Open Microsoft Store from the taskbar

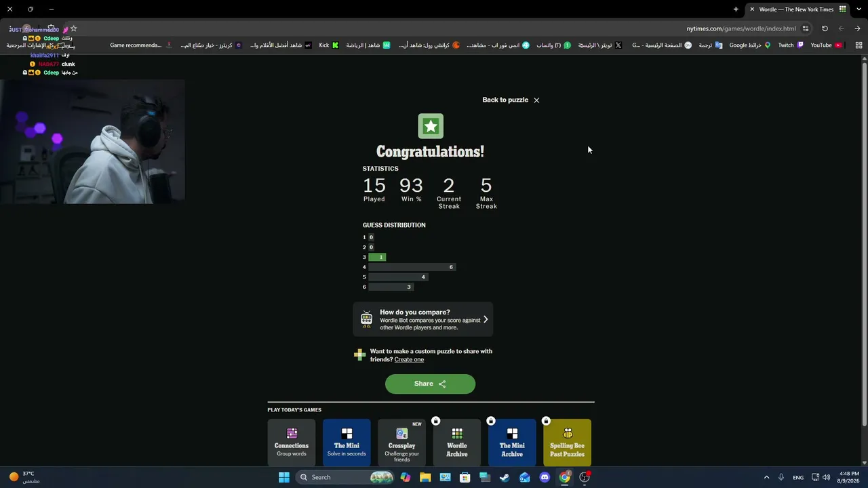(x=465, y=477)
